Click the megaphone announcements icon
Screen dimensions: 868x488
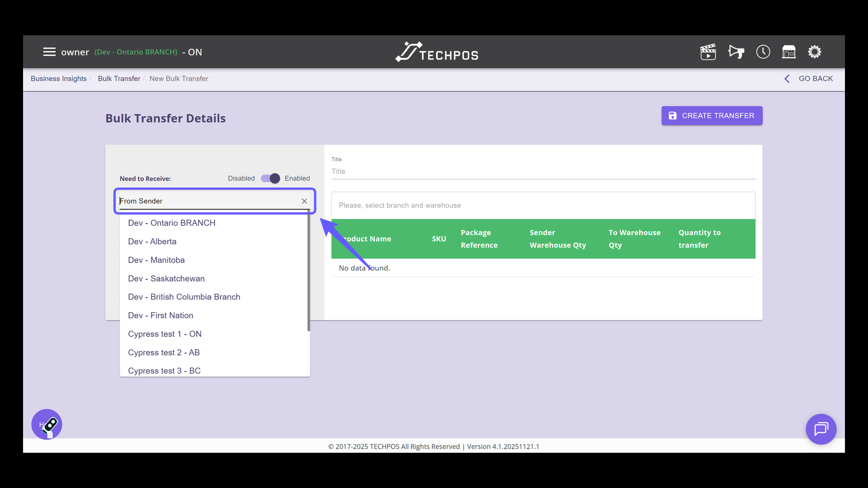pos(736,52)
